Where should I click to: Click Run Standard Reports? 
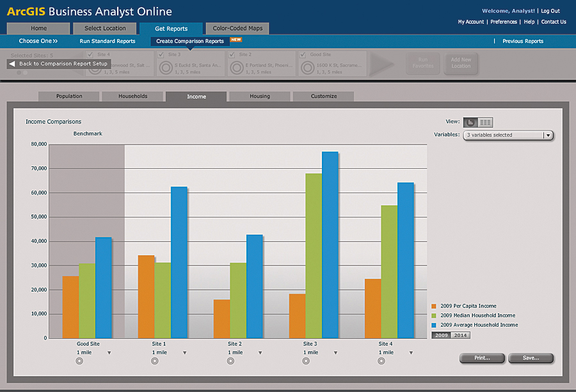108,41
